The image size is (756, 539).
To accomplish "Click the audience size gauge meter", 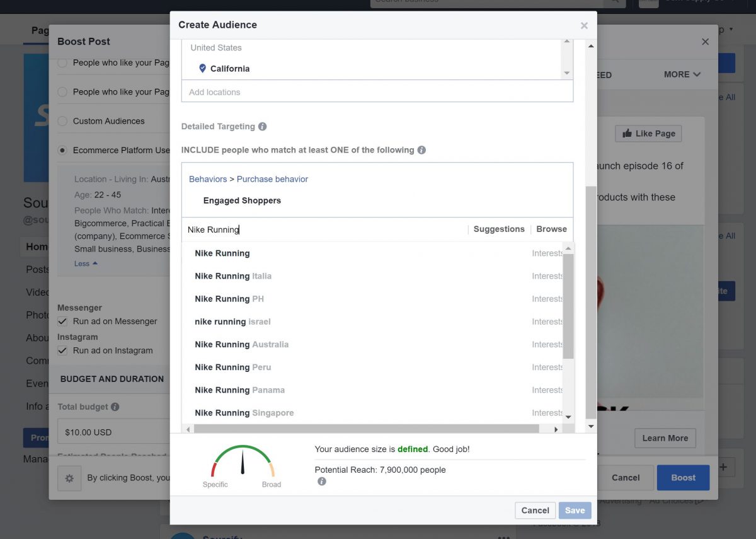I will point(243,461).
